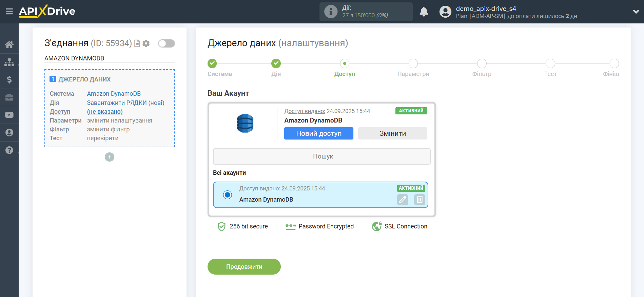
Task: Edit the Amazon DynamoDB account with pencil icon
Action: (403, 200)
